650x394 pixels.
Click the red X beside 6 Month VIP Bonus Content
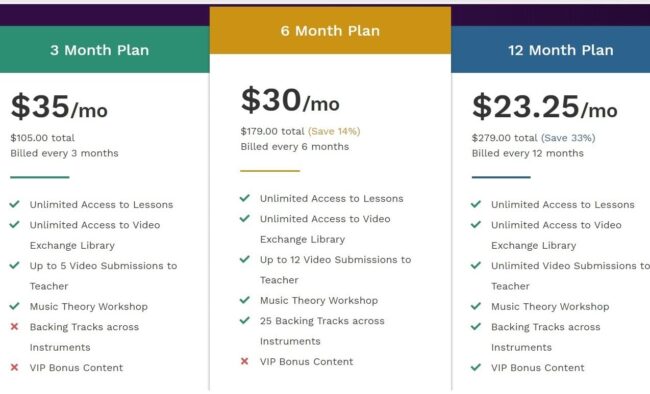pos(245,361)
